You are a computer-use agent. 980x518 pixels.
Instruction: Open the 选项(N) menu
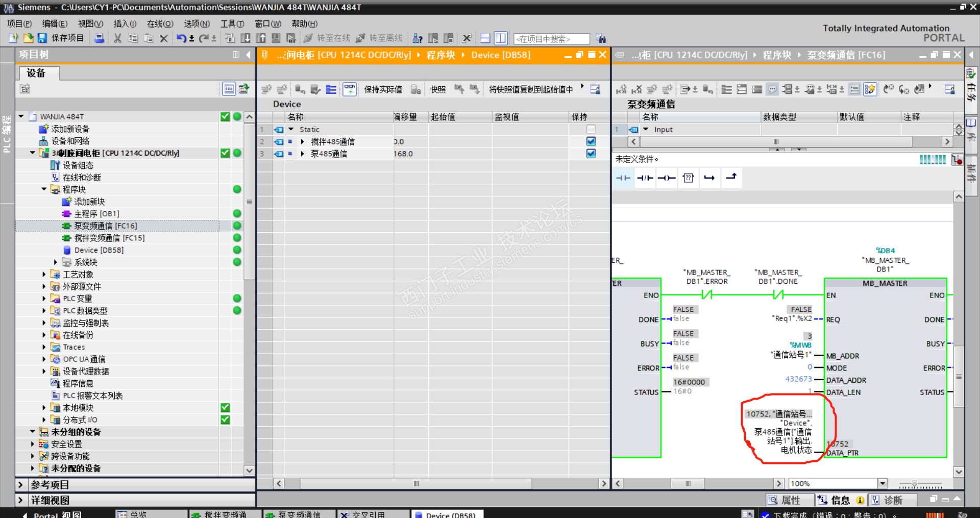tap(197, 23)
